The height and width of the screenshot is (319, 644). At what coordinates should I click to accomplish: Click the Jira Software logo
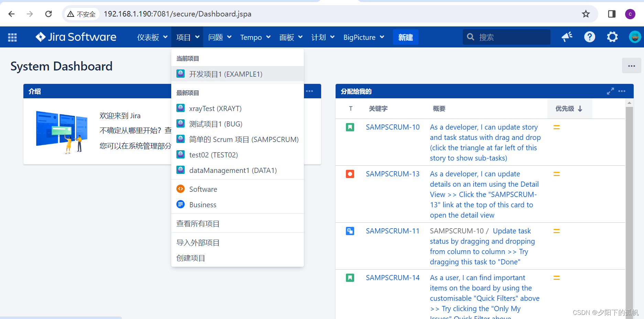point(76,37)
